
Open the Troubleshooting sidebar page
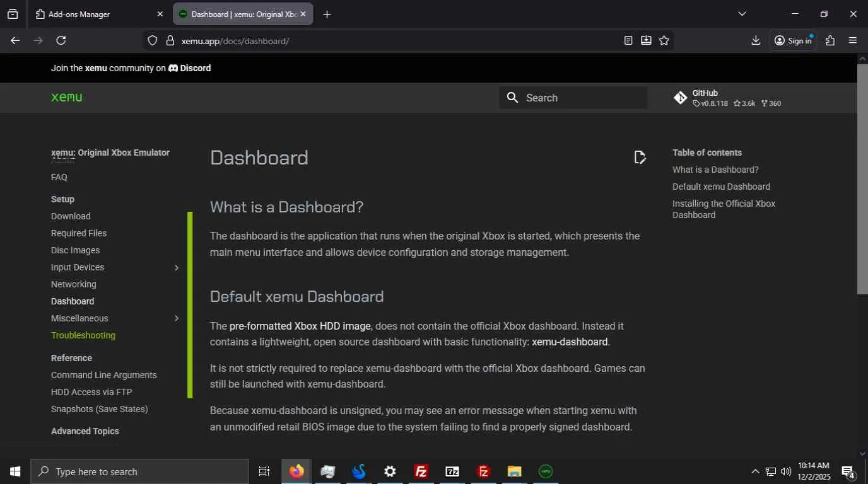click(83, 335)
